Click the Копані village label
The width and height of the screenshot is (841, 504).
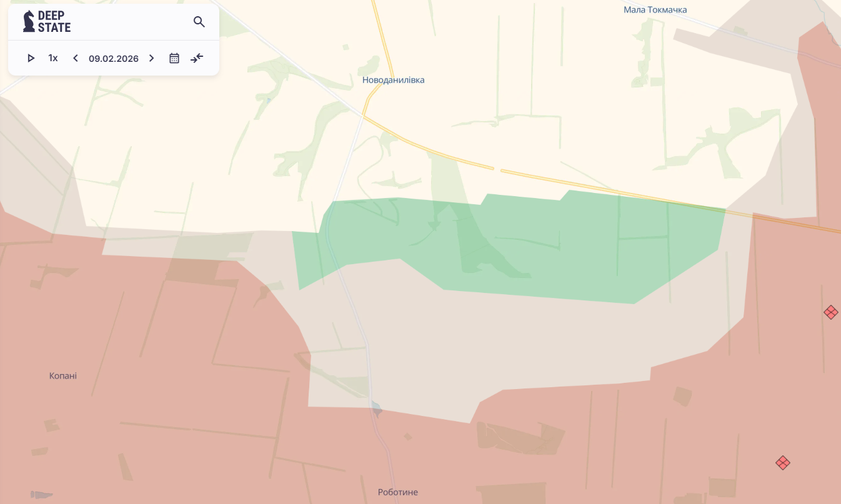[63, 376]
